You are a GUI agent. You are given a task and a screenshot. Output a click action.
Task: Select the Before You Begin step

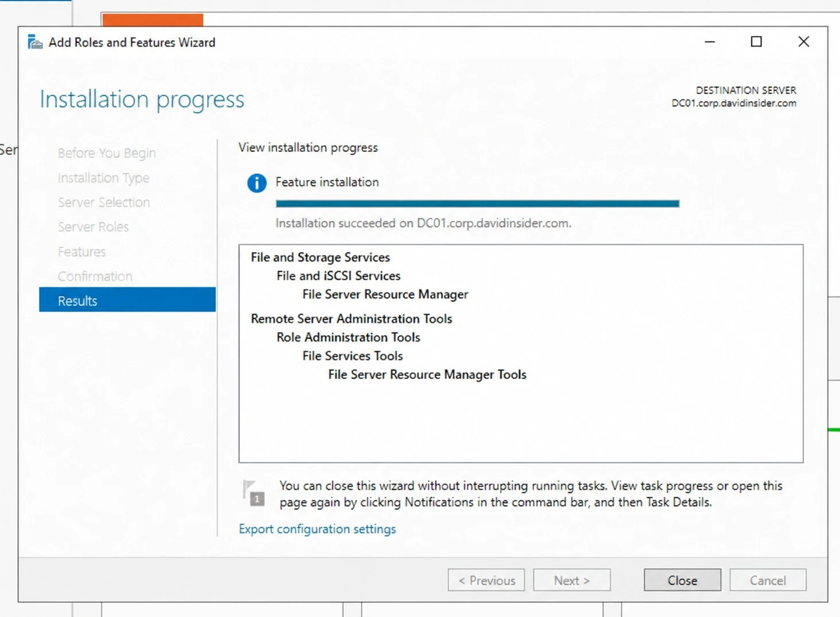tap(107, 153)
